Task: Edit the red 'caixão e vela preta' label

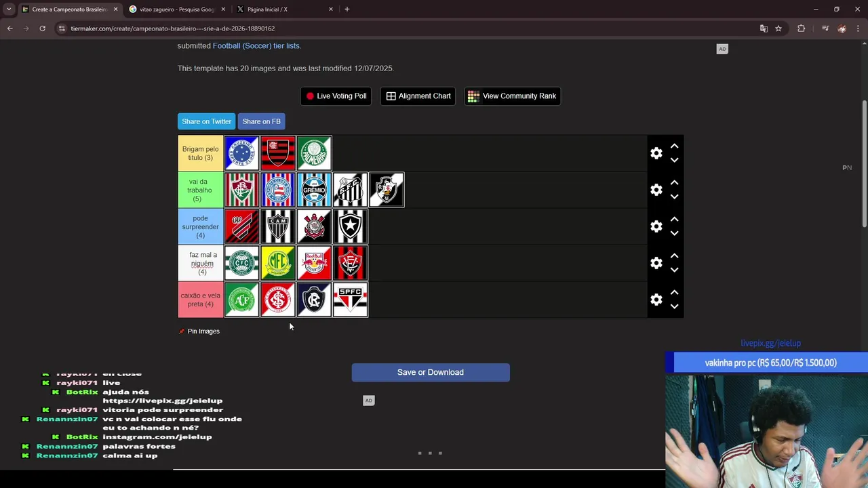Action: pyautogui.click(x=200, y=300)
